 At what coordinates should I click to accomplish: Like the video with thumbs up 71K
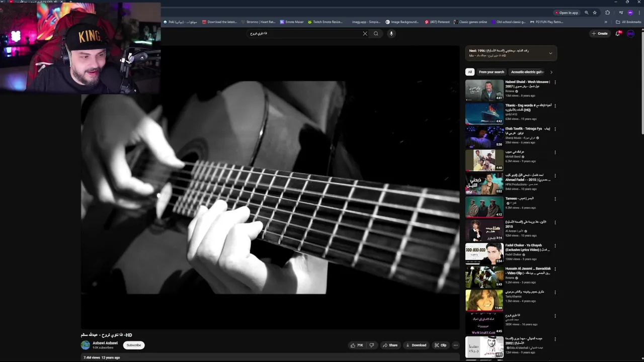357,345
